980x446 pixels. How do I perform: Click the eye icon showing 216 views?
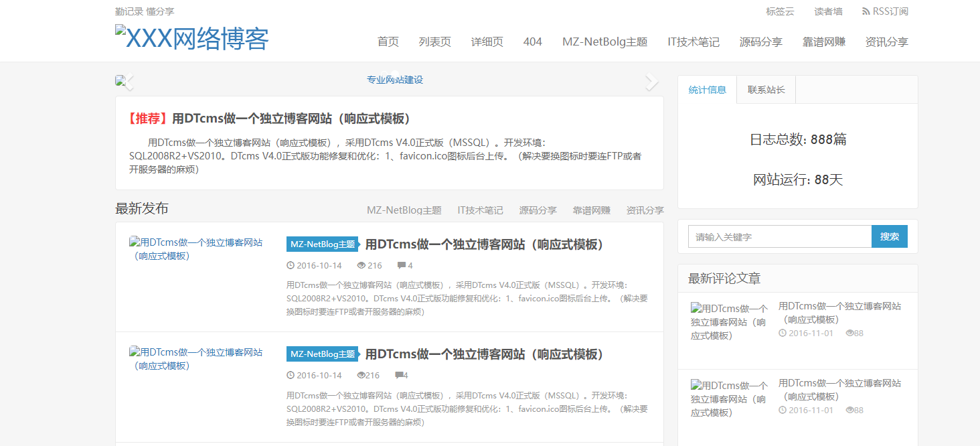363,265
